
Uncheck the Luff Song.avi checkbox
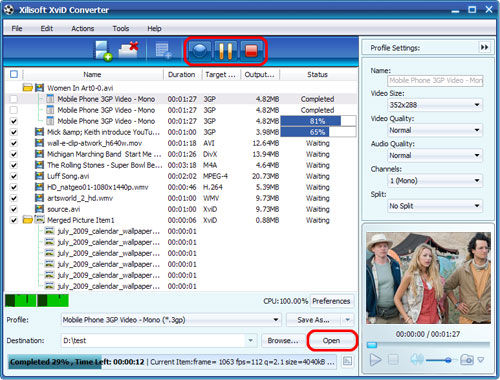coord(14,176)
